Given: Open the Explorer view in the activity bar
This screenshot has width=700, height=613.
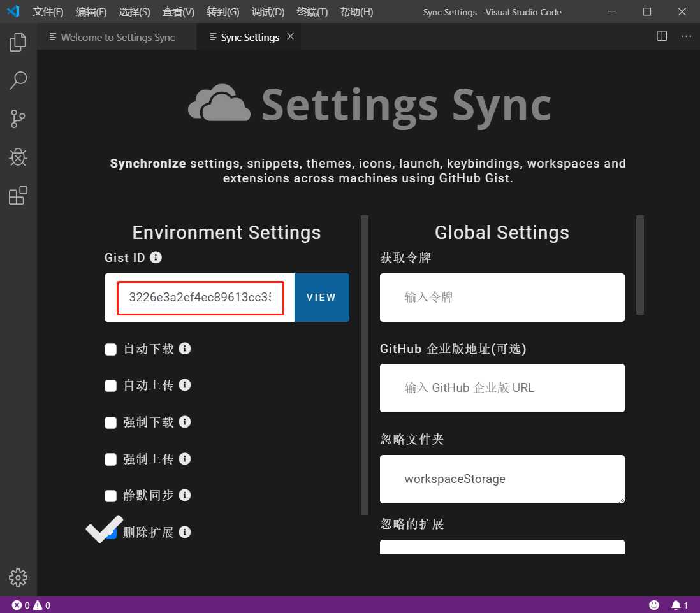Looking at the screenshot, I should pyautogui.click(x=18, y=43).
